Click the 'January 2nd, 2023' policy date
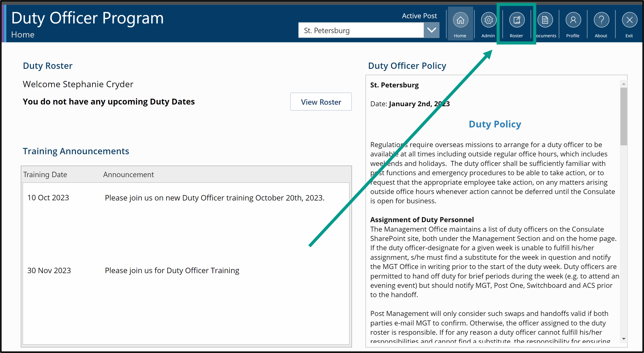 pos(419,104)
